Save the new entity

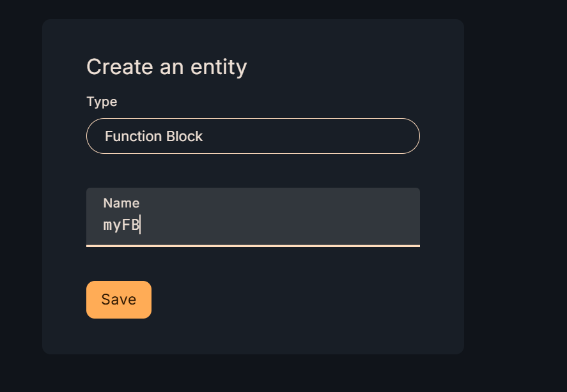pos(119,299)
